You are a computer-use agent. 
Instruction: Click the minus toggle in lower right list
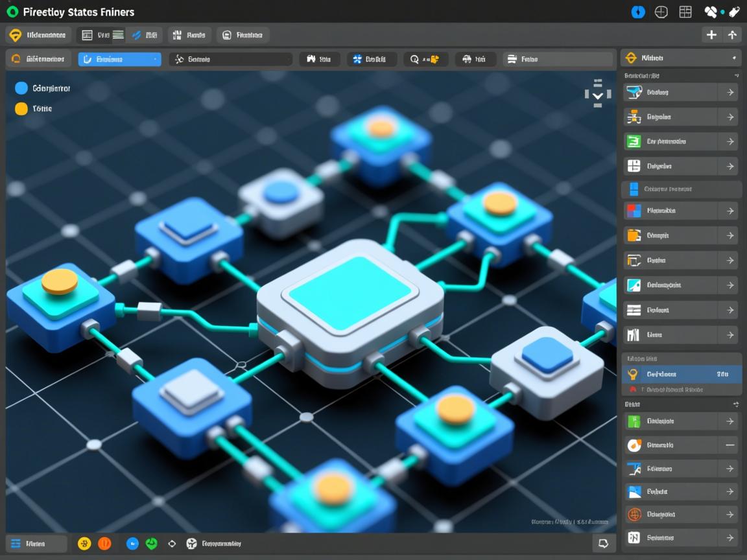730,445
